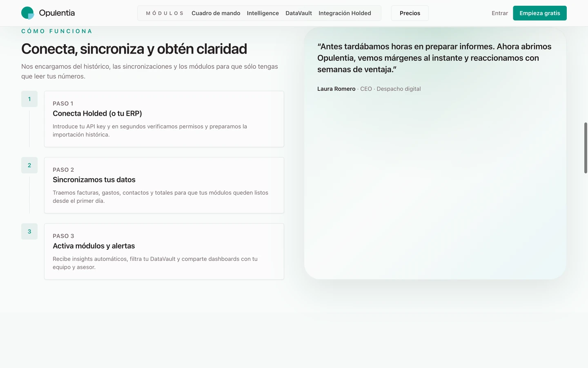Click the 'PASO 3' label
Screen dimensions: 588x368
pyautogui.click(x=63, y=236)
